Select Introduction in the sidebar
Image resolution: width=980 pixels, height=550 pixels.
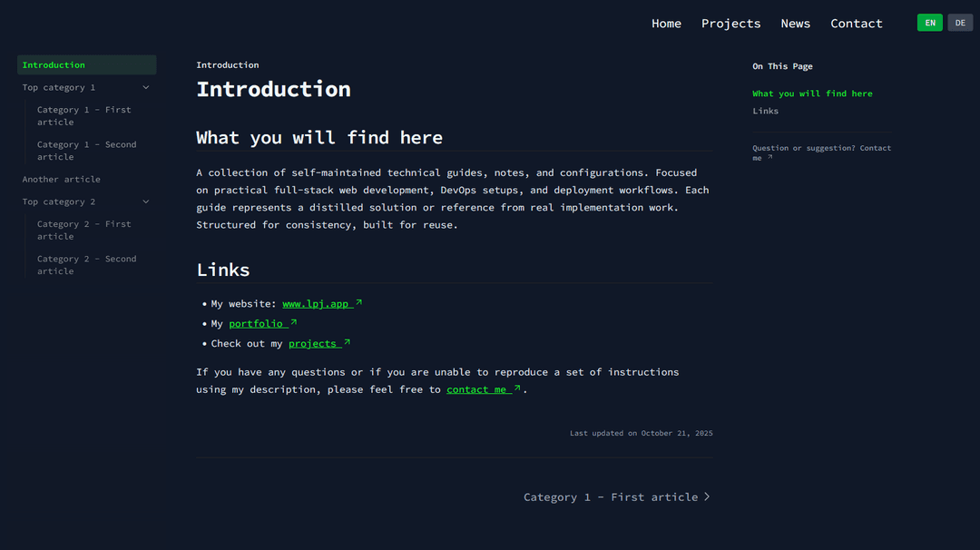[x=87, y=65]
